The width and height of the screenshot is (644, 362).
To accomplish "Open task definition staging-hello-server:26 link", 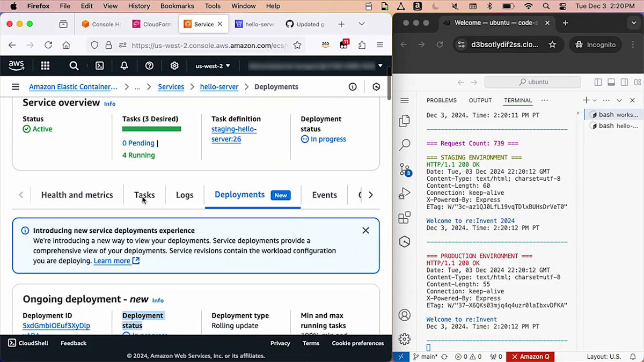I will click(234, 134).
